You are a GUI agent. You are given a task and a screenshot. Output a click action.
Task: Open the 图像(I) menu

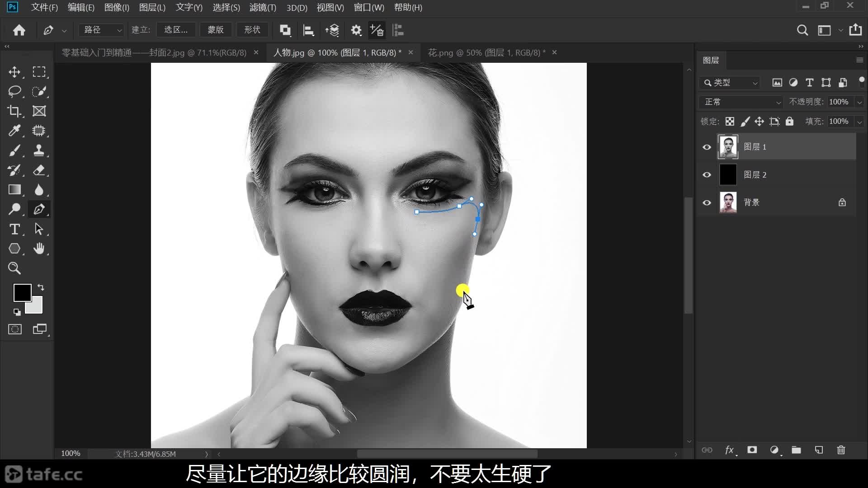pos(117,8)
